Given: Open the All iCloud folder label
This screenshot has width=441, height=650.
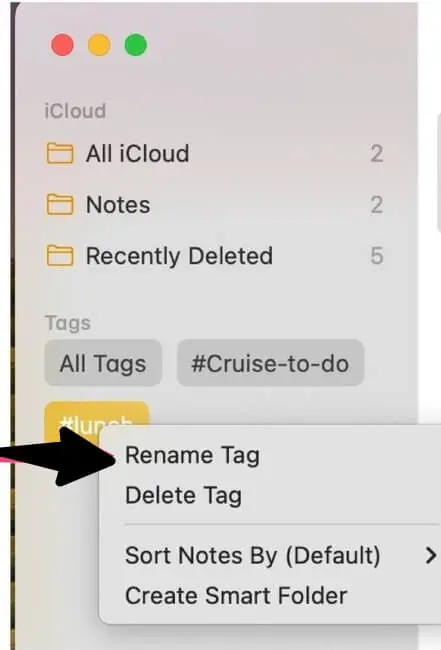Looking at the screenshot, I should [137, 153].
